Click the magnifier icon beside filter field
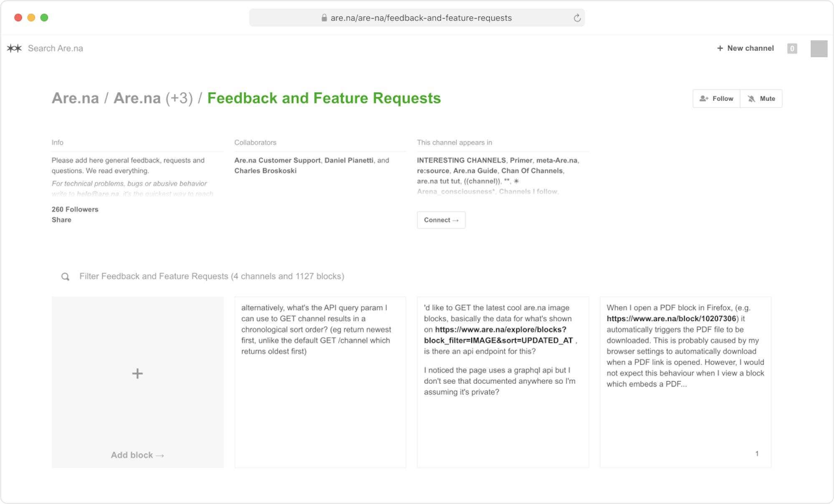Screen dimensions: 834x504 (x=66, y=277)
